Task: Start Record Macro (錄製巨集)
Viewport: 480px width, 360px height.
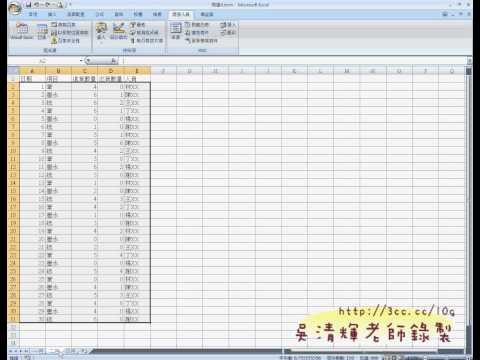Action: [x=64, y=25]
